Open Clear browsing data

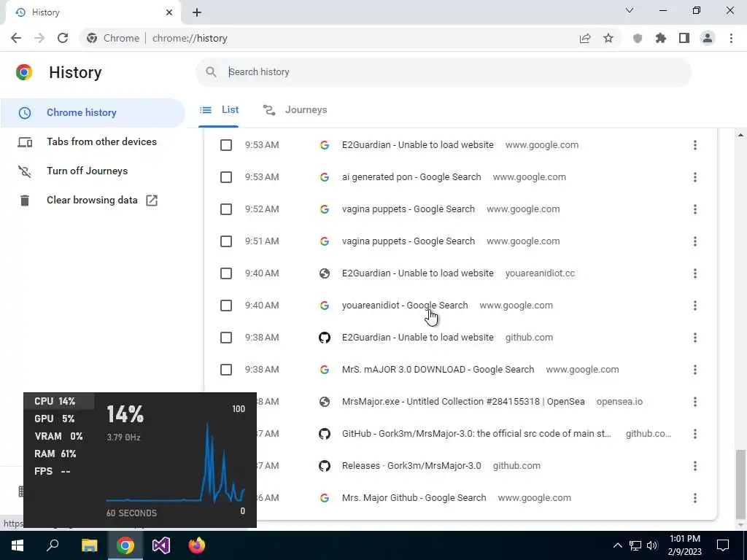point(92,200)
